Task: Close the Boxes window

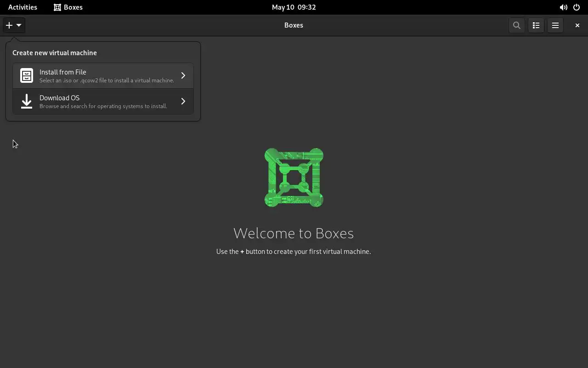Action: [577, 25]
